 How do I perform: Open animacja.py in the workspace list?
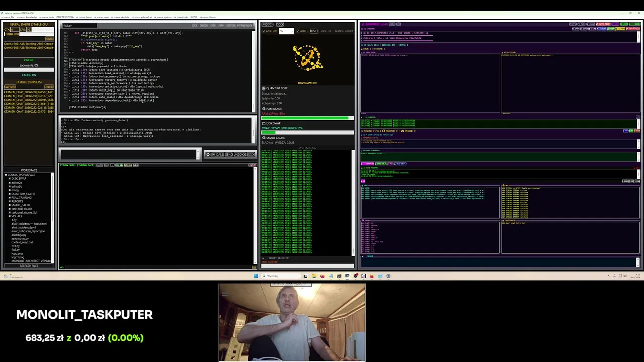(x=19, y=235)
